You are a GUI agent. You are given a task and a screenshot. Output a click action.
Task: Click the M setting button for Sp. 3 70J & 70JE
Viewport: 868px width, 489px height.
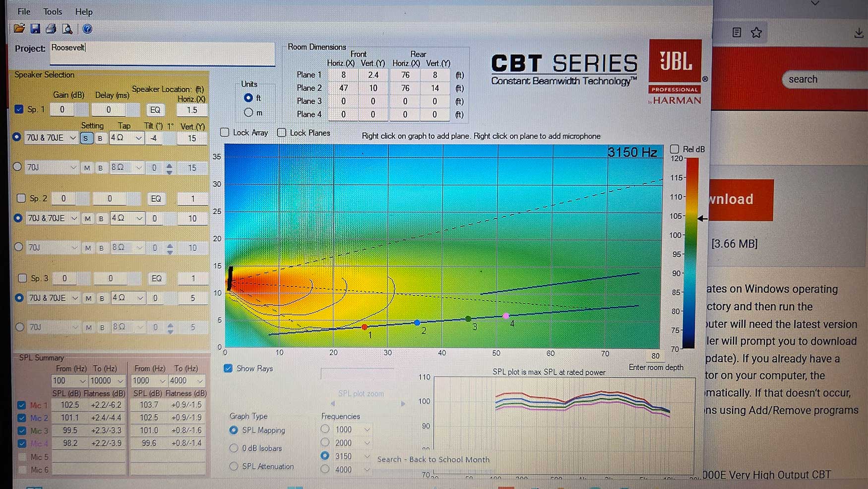pos(89,298)
